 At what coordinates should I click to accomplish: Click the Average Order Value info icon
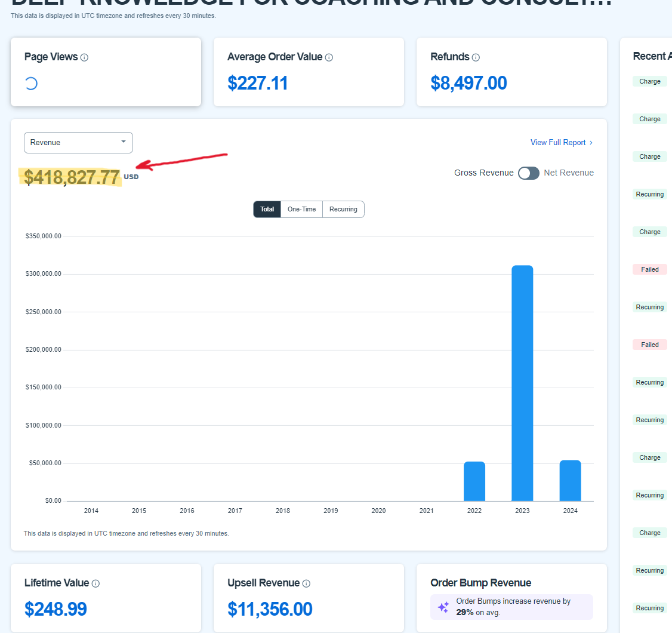click(x=329, y=57)
